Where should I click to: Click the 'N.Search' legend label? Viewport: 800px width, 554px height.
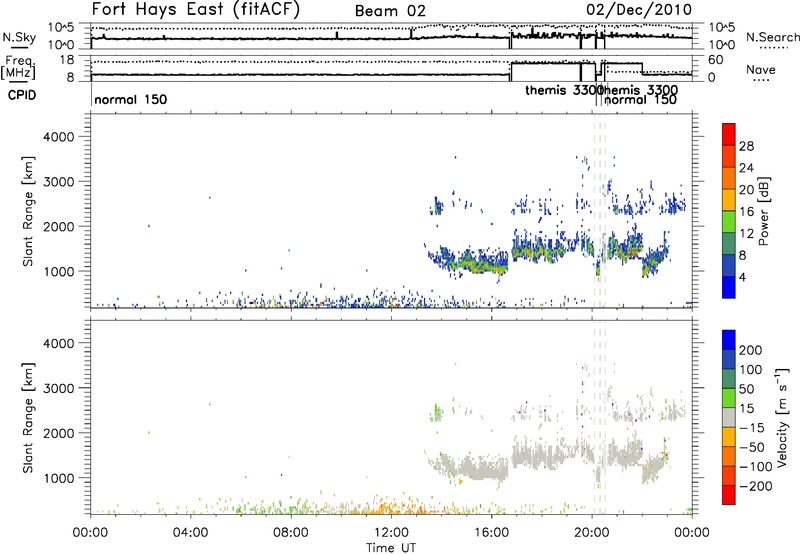tap(772, 37)
